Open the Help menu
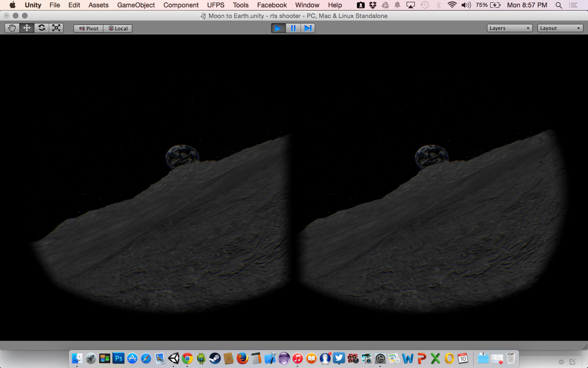The image size is (588, 368). (335, 5)
